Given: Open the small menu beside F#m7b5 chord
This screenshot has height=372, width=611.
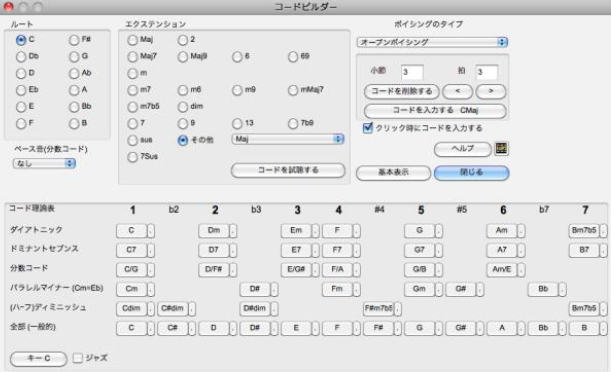Looking at the screenshot, I should (x=397, y=309).
